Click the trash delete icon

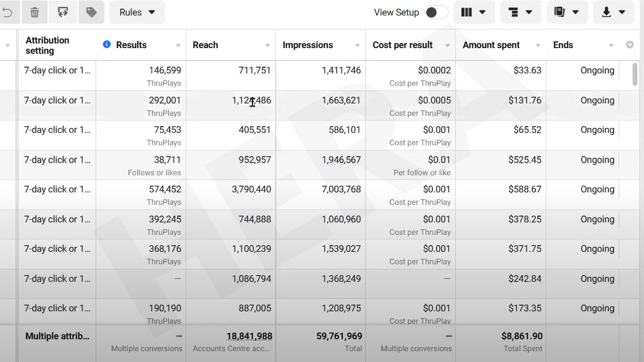point(35,12)
